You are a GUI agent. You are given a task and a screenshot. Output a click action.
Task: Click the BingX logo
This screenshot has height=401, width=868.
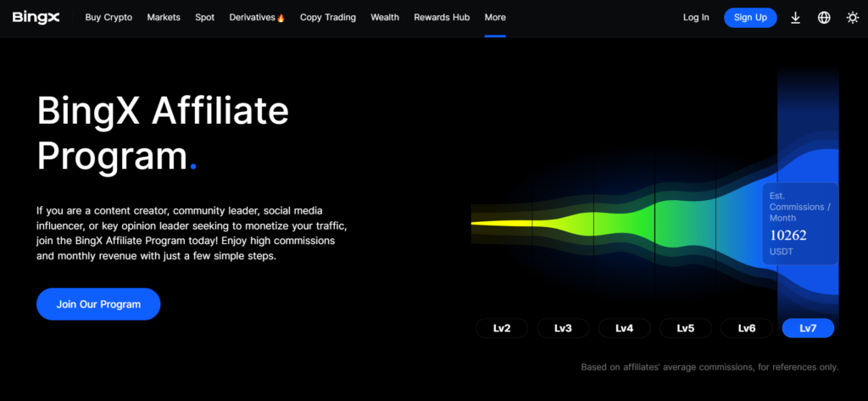36,17
